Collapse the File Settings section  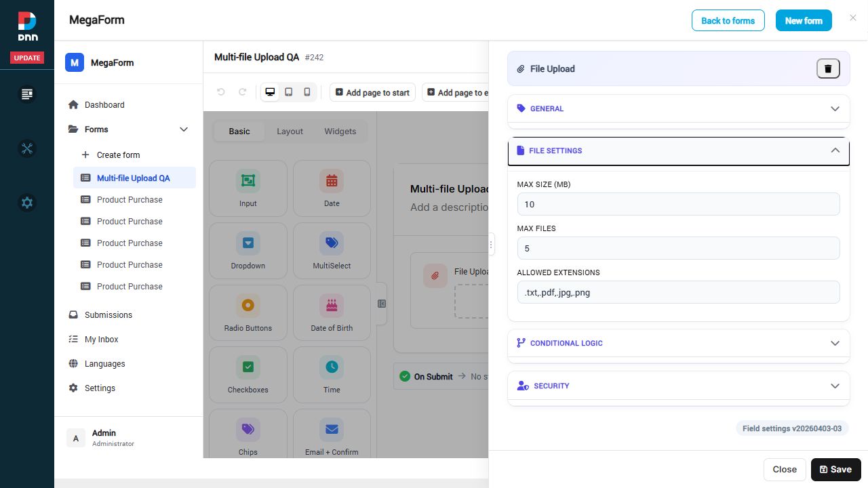[x=678, y=150]
